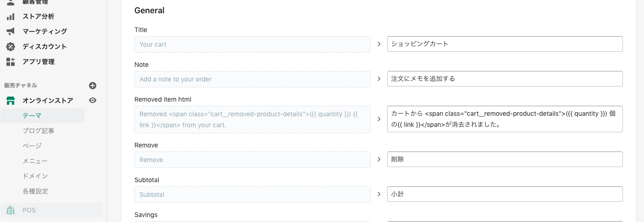Click the chevron arrow beside Title field
The width and height of the screenshot is (644, 222).
coord(379,44)
